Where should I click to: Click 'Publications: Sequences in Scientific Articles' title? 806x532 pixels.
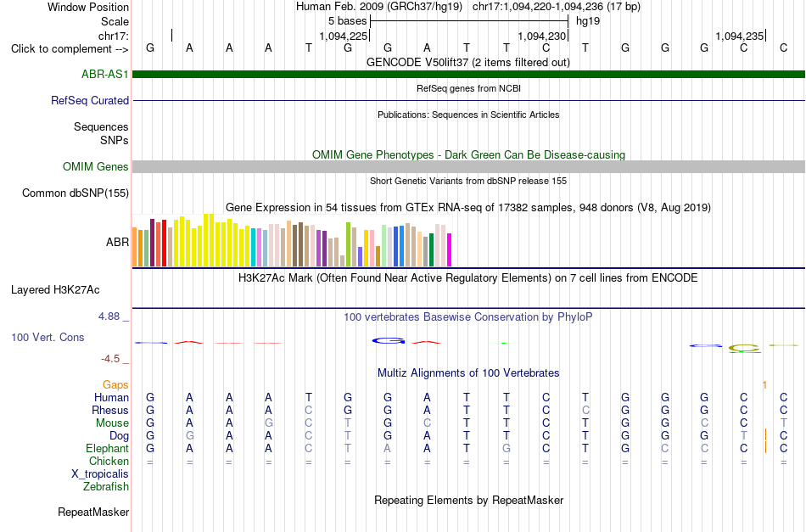pos(468,115)
